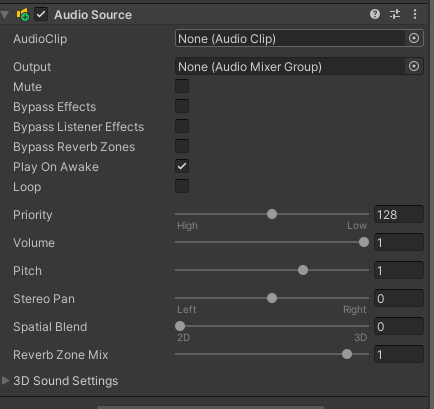This screenshot has width=434, height=409.
Task: Click the Pitch property label
Action: coord(28,271)
